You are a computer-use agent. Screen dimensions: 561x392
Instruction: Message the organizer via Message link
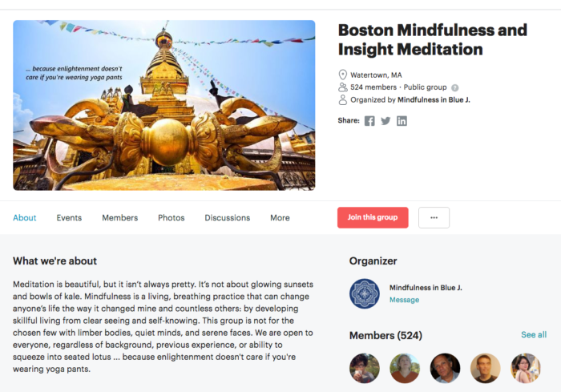click(x=404, y=300)
